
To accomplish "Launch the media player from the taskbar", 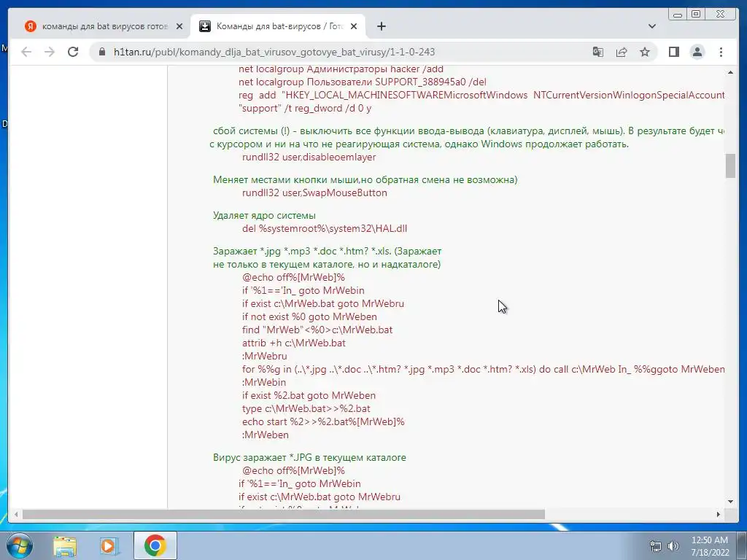I will (x=108, y=545).
